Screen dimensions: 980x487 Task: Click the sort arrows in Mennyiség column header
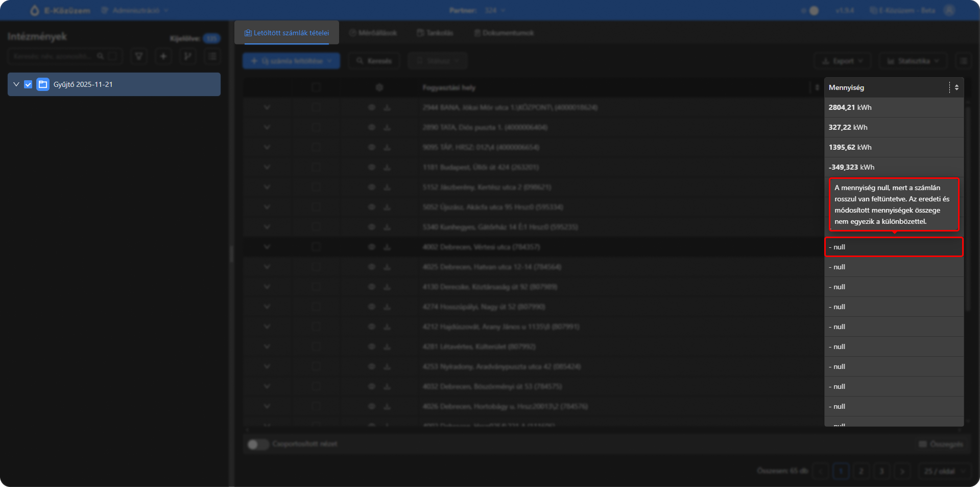pyautogui.click(x=957, y=87)
